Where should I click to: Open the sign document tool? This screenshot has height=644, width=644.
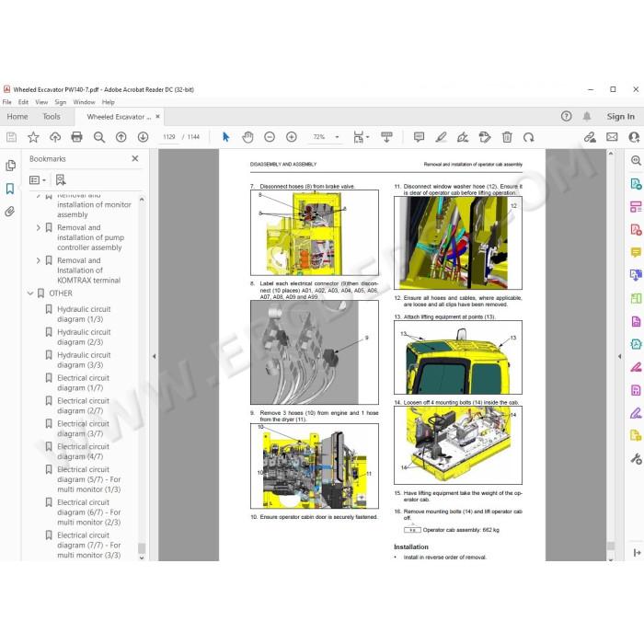(463, 137)
